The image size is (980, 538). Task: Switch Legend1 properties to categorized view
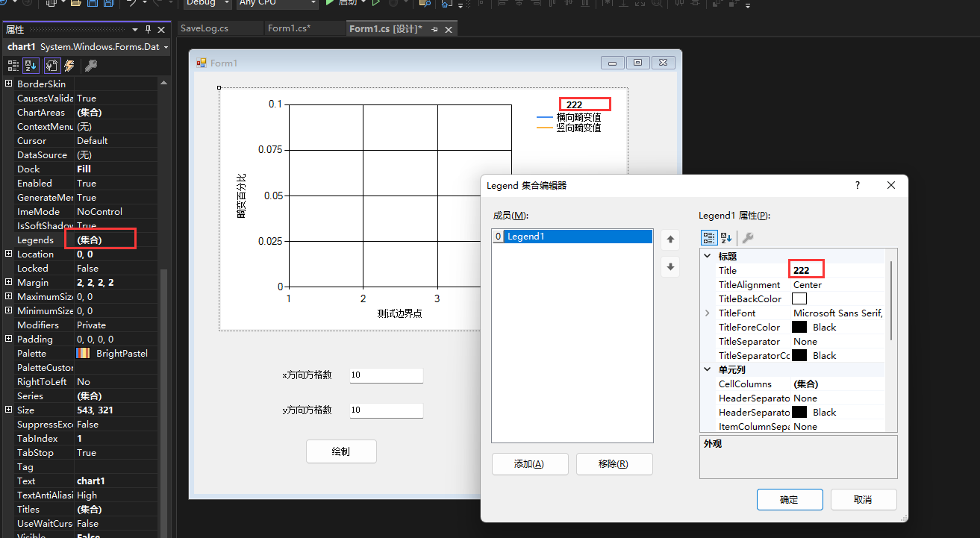click(708, 237)
